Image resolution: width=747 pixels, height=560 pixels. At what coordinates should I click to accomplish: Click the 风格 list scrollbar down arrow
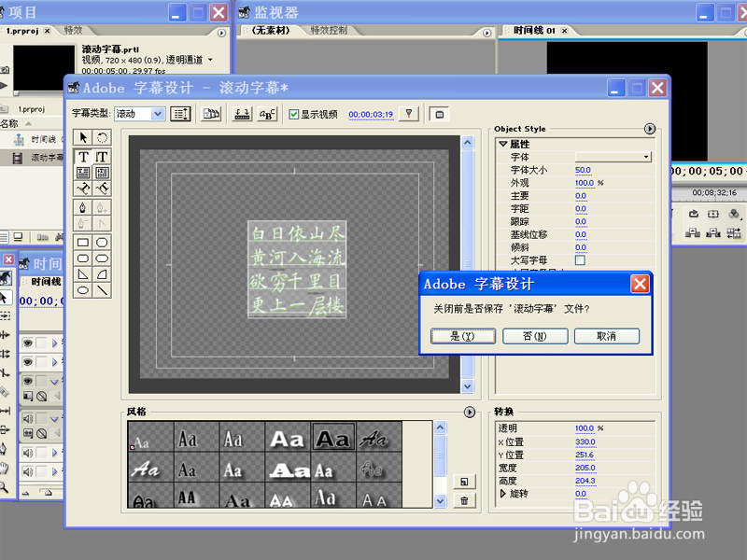click(440, 500)
